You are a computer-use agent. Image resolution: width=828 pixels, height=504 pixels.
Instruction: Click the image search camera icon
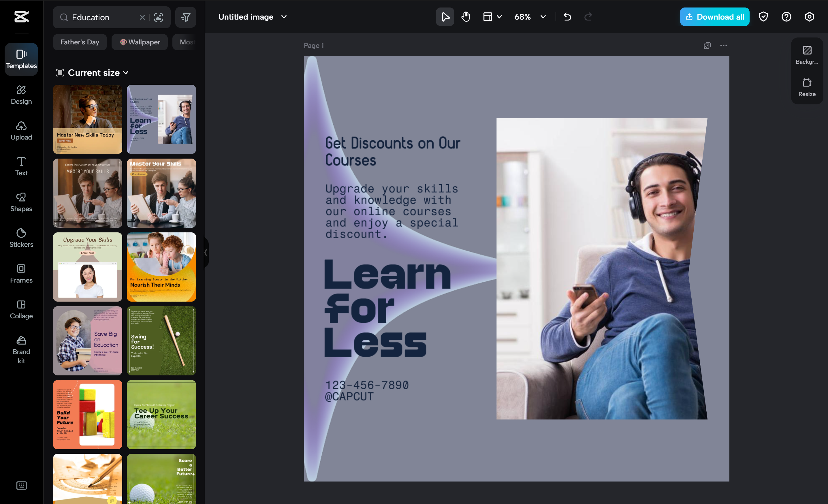pos(158,17)
